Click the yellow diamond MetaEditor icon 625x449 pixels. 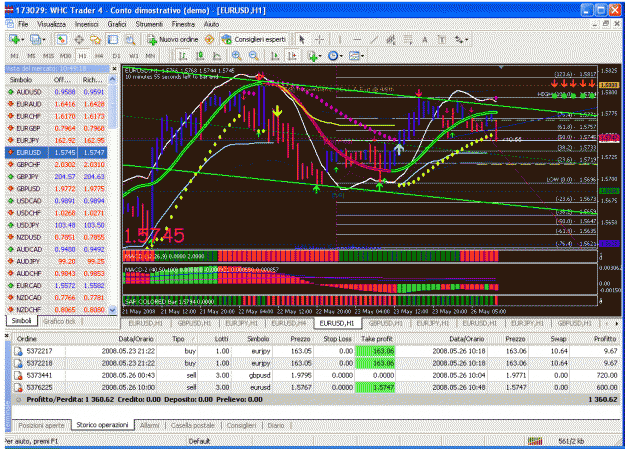pyautogui.click(x=209, y=39)
